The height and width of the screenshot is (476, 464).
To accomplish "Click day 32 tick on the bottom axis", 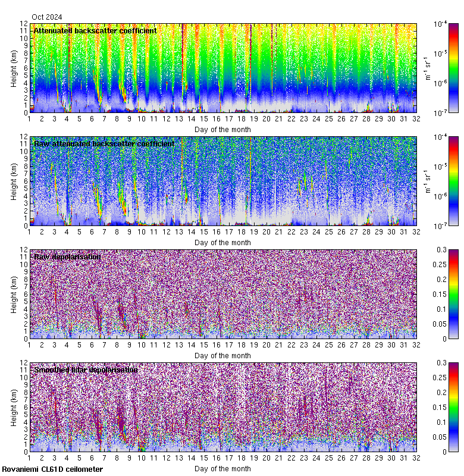I will click(x=416, y=458).
